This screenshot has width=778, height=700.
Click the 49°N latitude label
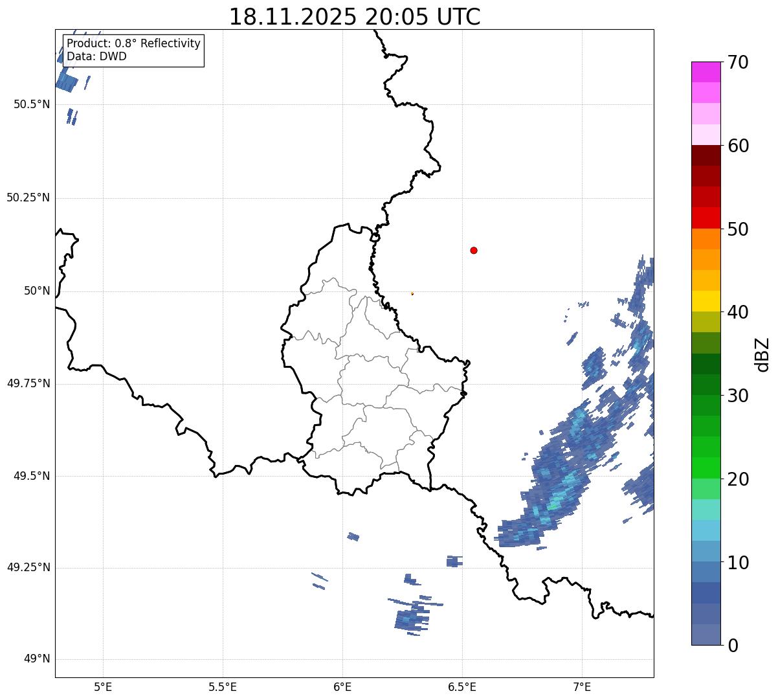click(37, 659)
